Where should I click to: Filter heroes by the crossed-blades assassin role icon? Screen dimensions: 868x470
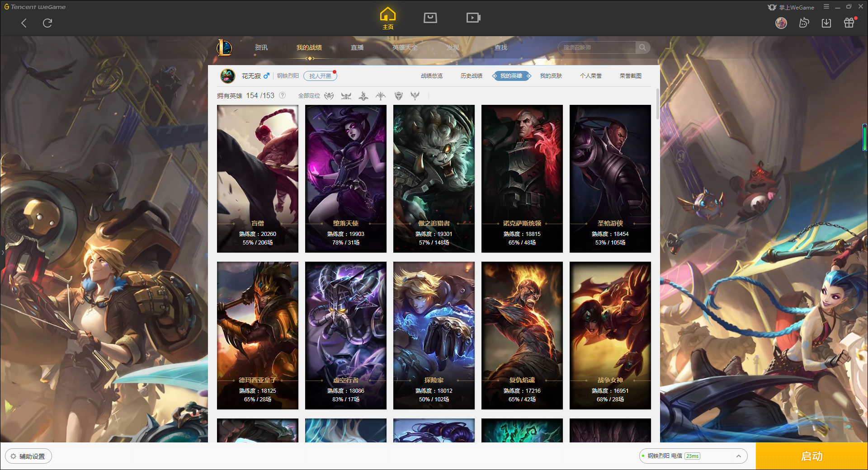[x=346, y=96]
